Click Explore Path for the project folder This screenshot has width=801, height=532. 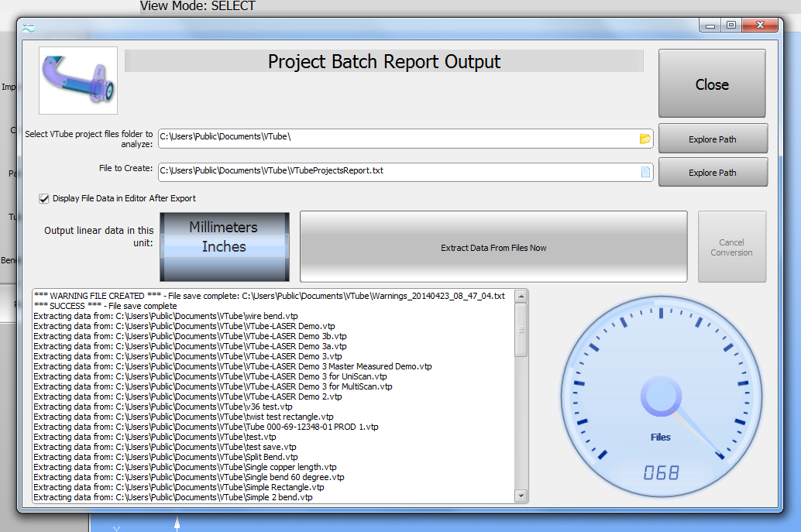pyautogui.click(x=712, y=139)
